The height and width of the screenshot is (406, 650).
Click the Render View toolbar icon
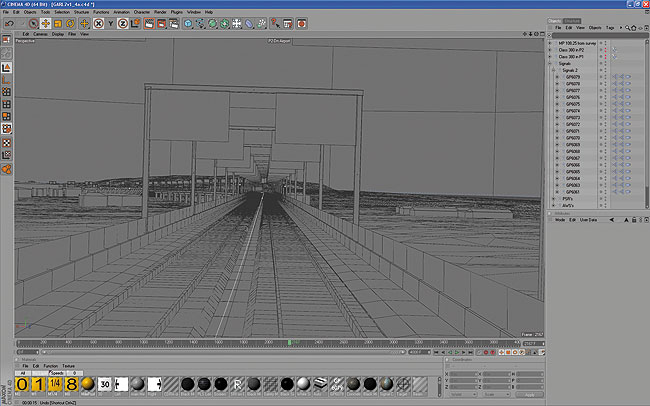coord(148,24)
